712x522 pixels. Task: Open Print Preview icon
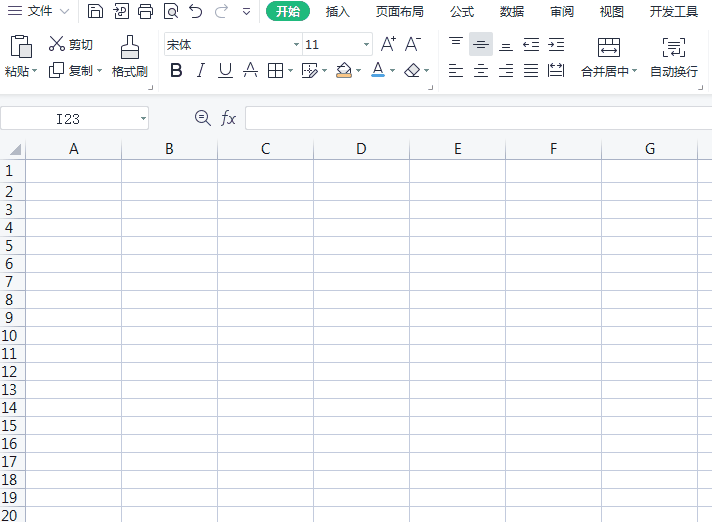(171, 11)
